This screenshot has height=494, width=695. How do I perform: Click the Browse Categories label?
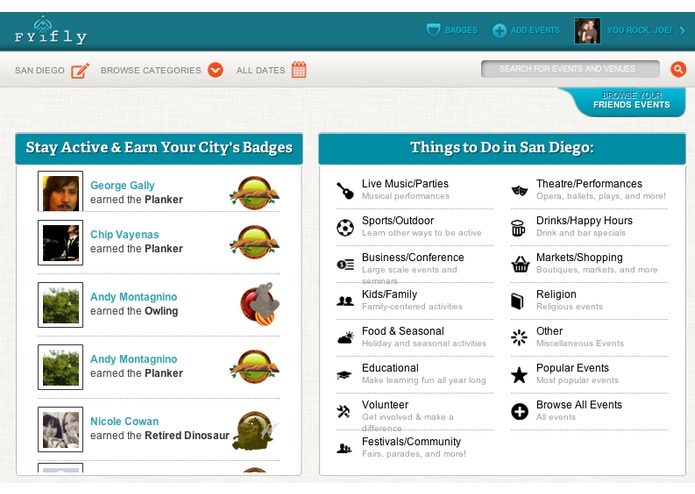pyautogui.click(x=151, y=70)
